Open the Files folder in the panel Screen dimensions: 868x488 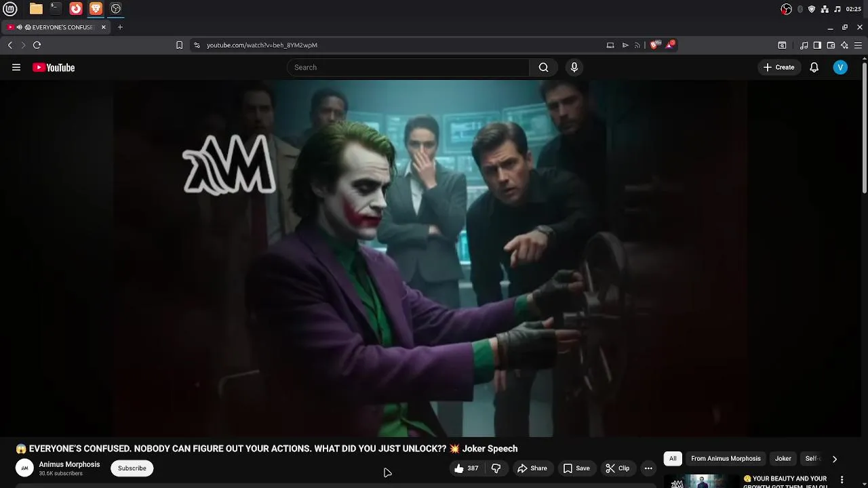(x=36, y=9)
